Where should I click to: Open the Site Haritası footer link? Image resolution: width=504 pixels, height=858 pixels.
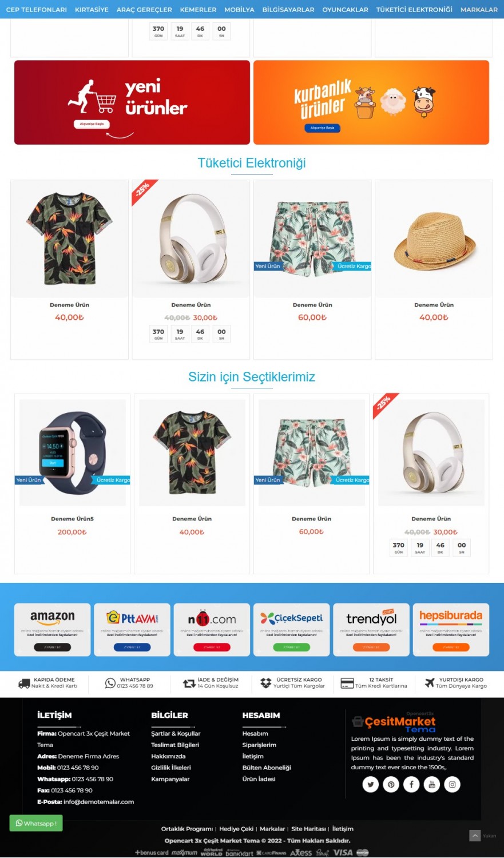point(309,829)
